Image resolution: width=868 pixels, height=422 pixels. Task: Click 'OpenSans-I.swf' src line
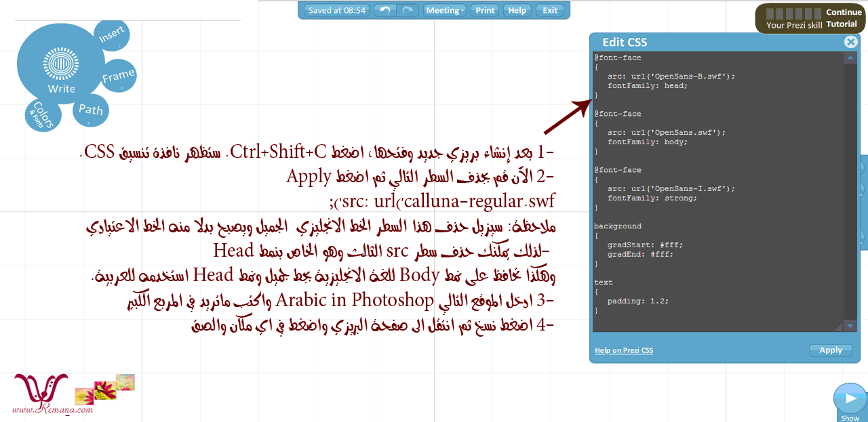point(671,189)
